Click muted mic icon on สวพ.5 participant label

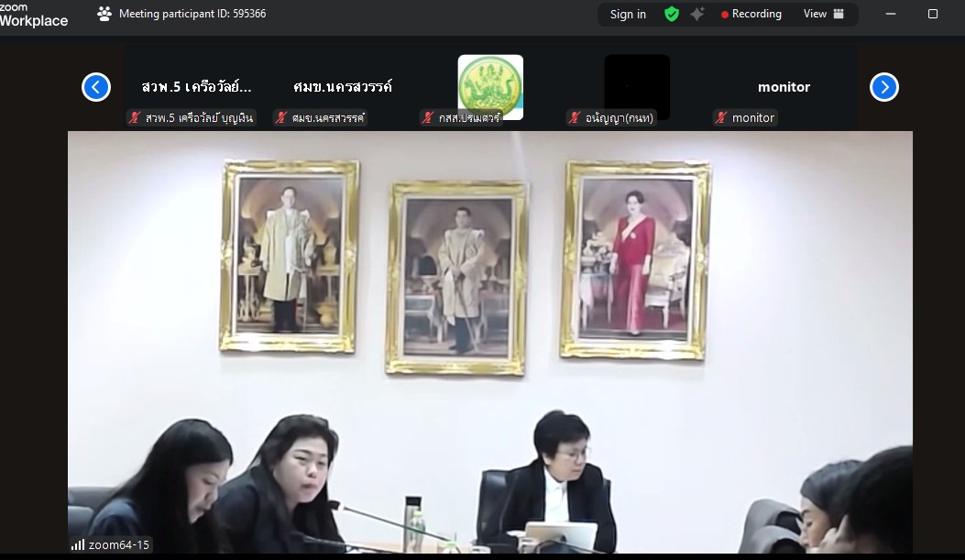click(135, 117)
